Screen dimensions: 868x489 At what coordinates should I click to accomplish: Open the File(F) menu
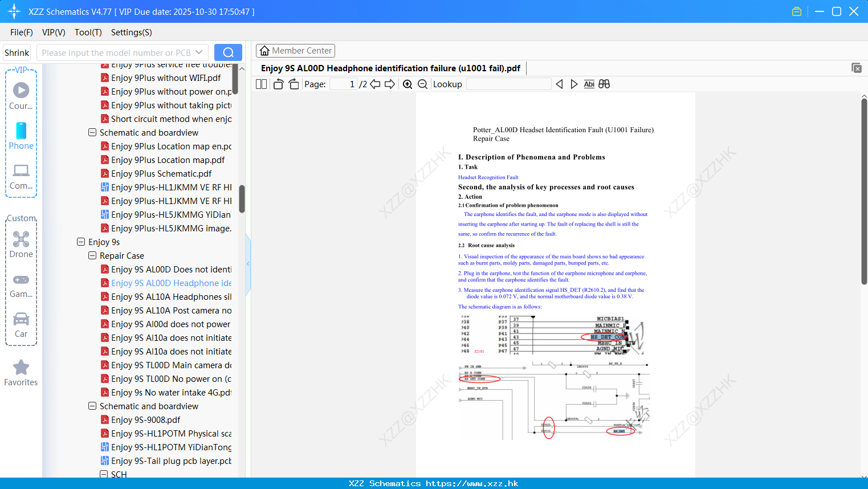(22, 32)
